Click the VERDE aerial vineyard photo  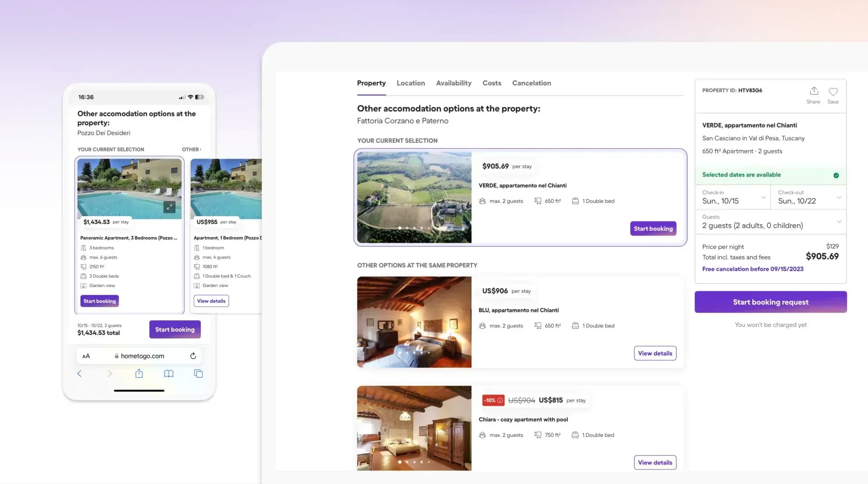tap(414, 197)
